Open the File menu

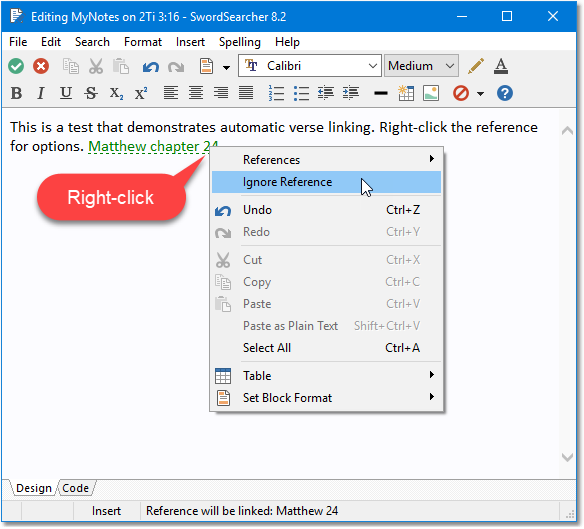[x=18, y=42]
